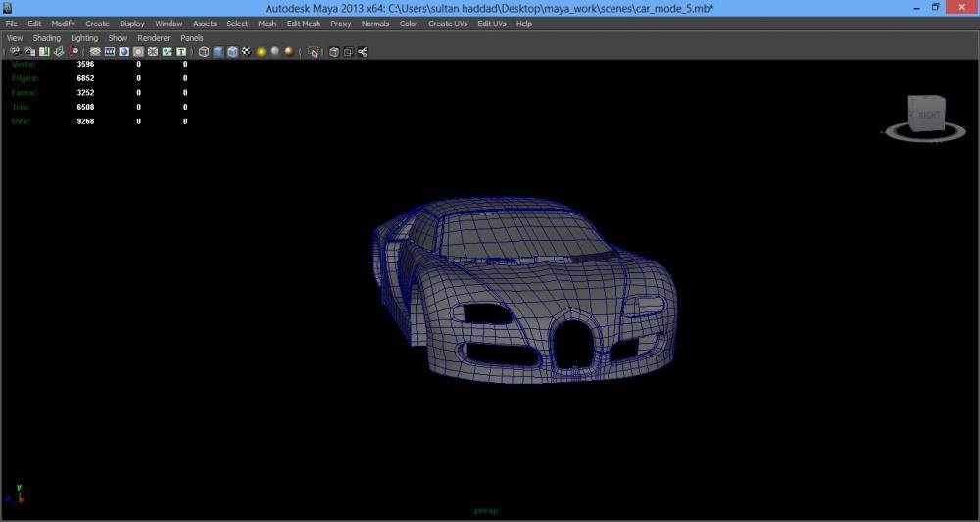The height and width of the screenshot is (522, 980).
Task: Toggle the textured checker display icon
Action: click(246, 52)
